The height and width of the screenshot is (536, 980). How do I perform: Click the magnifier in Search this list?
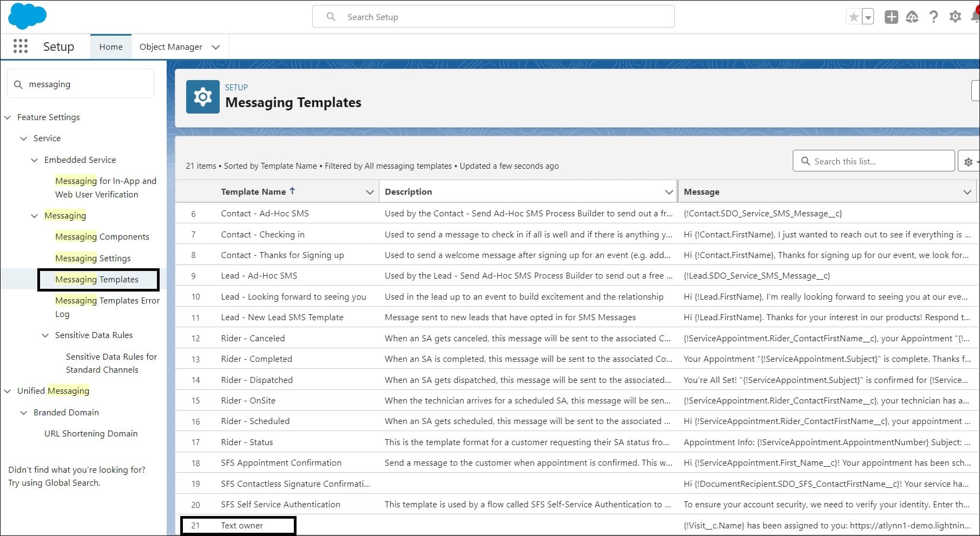tap(806, 161)
